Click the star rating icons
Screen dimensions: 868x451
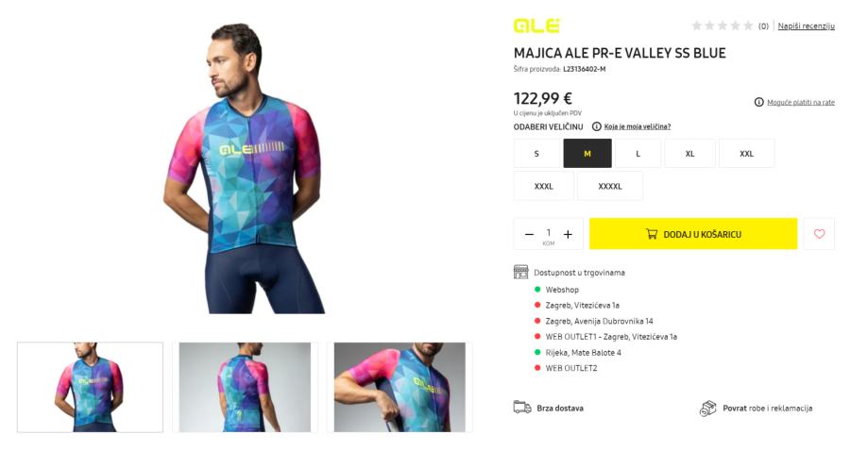pos(722,25)
